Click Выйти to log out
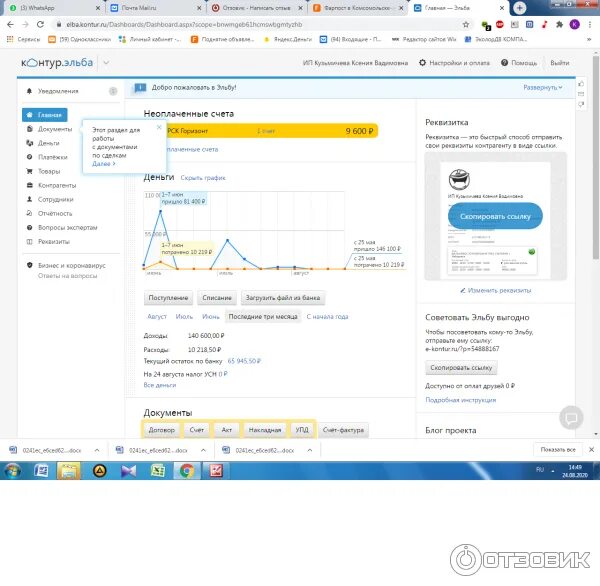The width and height of the screenshot is (600, 586). (559, 63)
